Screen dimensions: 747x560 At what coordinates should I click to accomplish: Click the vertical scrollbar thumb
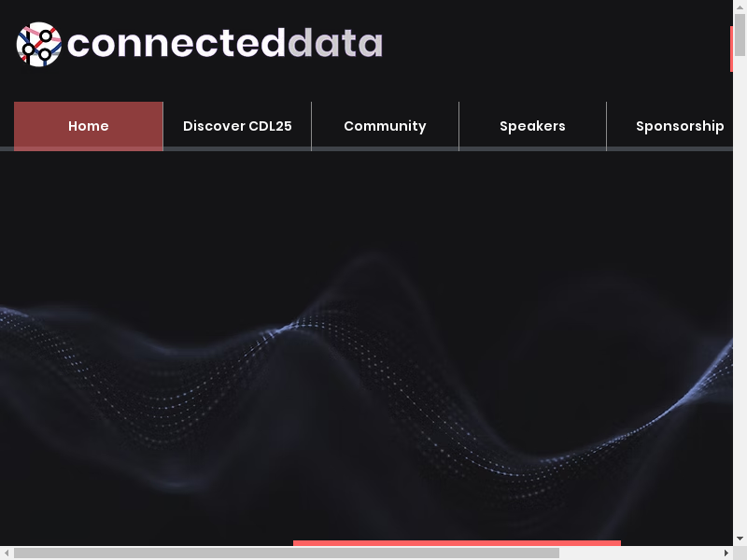point(740,35)
